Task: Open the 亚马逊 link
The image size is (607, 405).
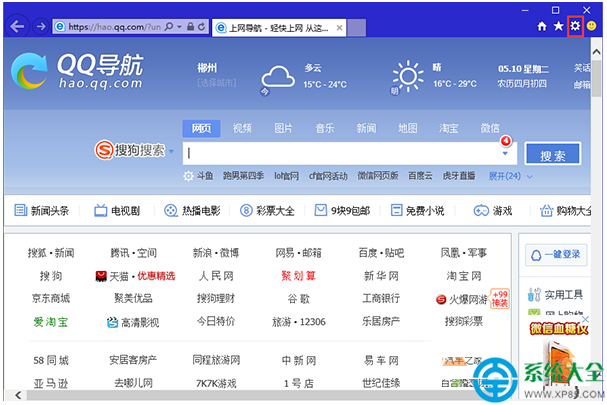Action: pyautogui.click(x=51, y=384)
